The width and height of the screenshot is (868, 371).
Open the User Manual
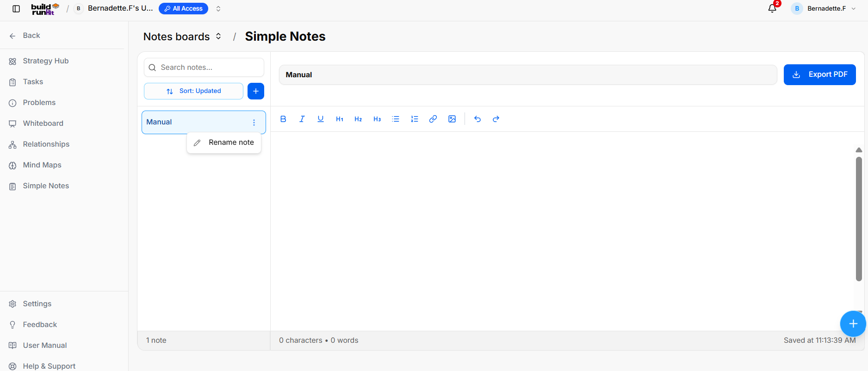[45, 346]
